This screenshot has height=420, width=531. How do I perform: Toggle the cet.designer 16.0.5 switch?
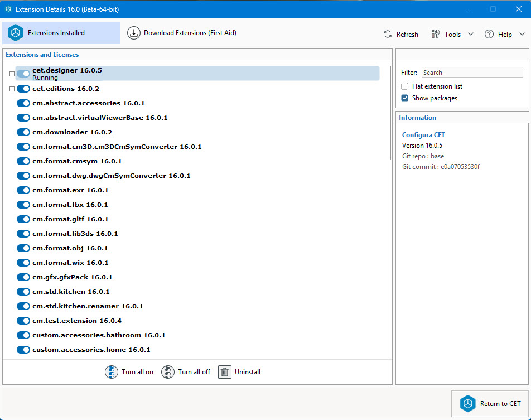[23, 74]
